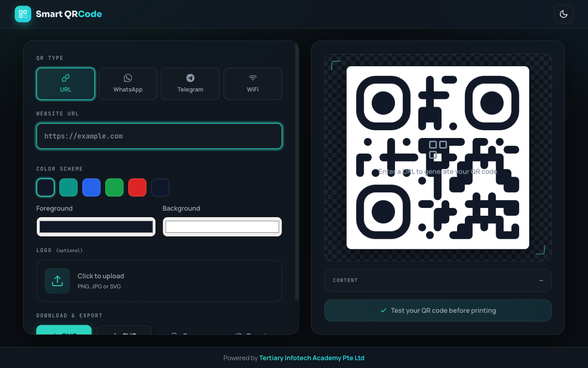Choose the teal color scheme swatch
The image size is (588, 368).
(68, 187)
